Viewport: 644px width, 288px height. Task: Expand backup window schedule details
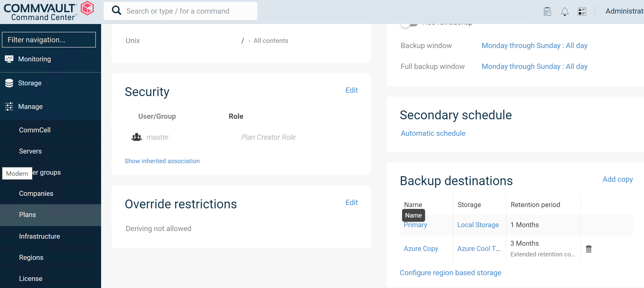point(534,45)
